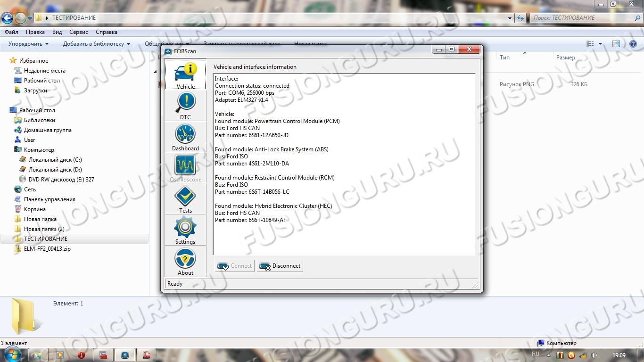Viewport: 644px width, 362px height.
Task: Open the Tests section in FORScan
Action: tap(185, 199)
